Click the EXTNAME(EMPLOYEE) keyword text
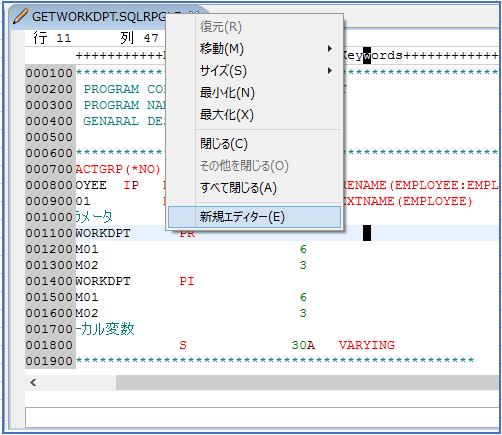 tap(407, 201)
